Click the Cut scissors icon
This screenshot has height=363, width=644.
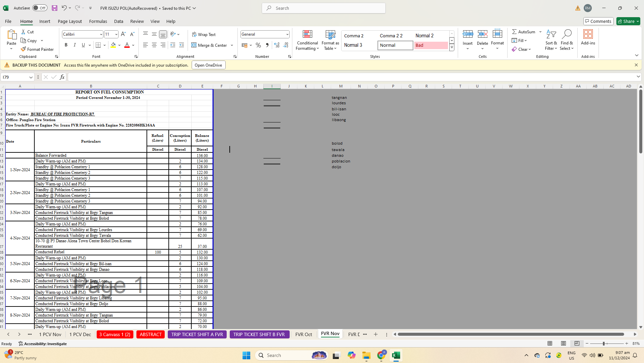(x=23, y=32)
